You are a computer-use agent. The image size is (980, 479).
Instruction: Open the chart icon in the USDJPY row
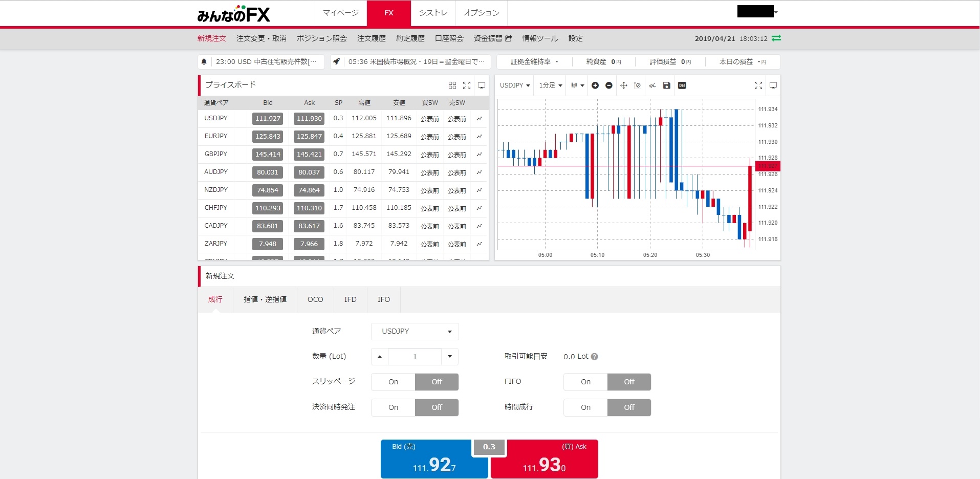[479, 119]
